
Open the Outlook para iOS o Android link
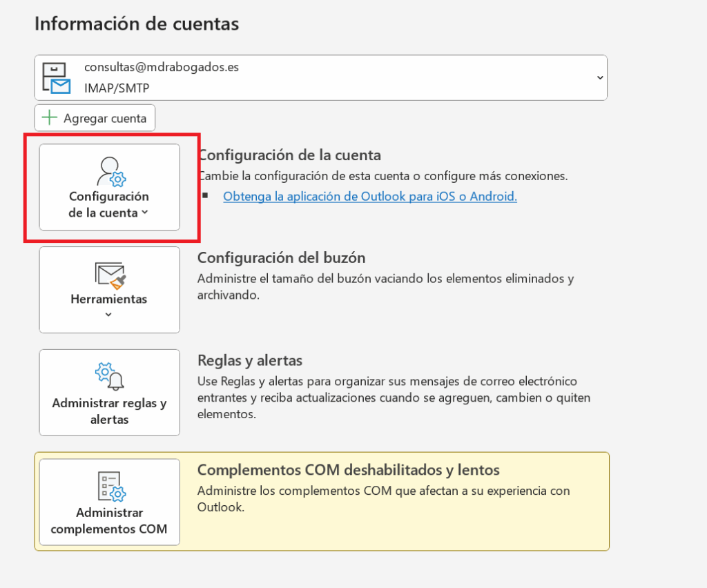coord(370,197)
